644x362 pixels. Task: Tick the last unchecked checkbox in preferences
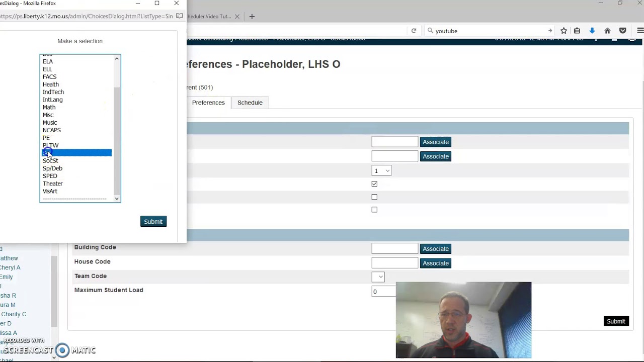[x=374, y=210]
